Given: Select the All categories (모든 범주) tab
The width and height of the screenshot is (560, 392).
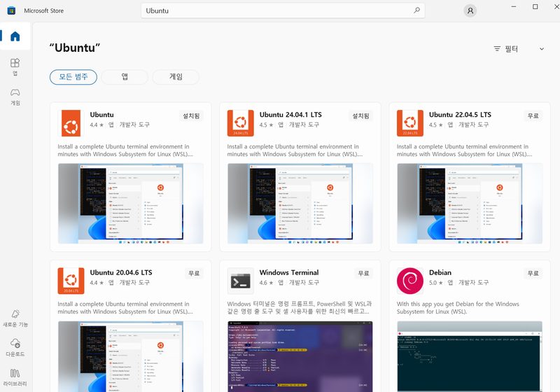Looking at the screenshot, I should pyautogui.click(x=73, y=77).
